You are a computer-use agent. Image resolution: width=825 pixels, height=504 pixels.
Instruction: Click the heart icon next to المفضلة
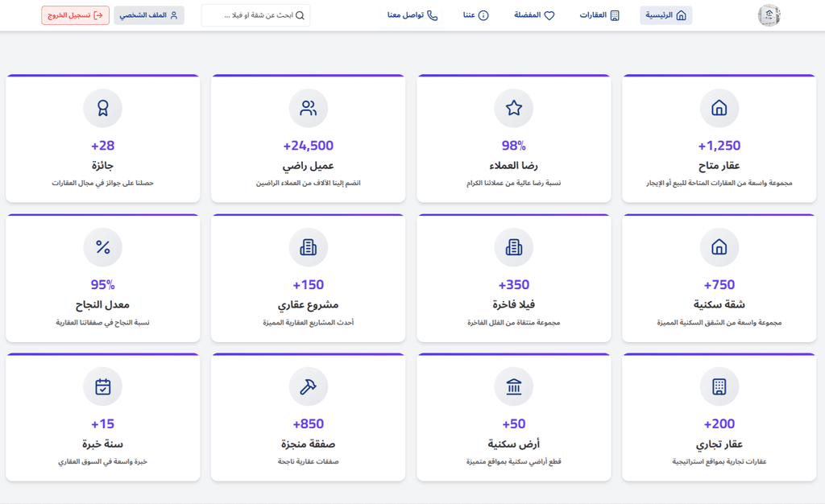[x=549, y=15]
